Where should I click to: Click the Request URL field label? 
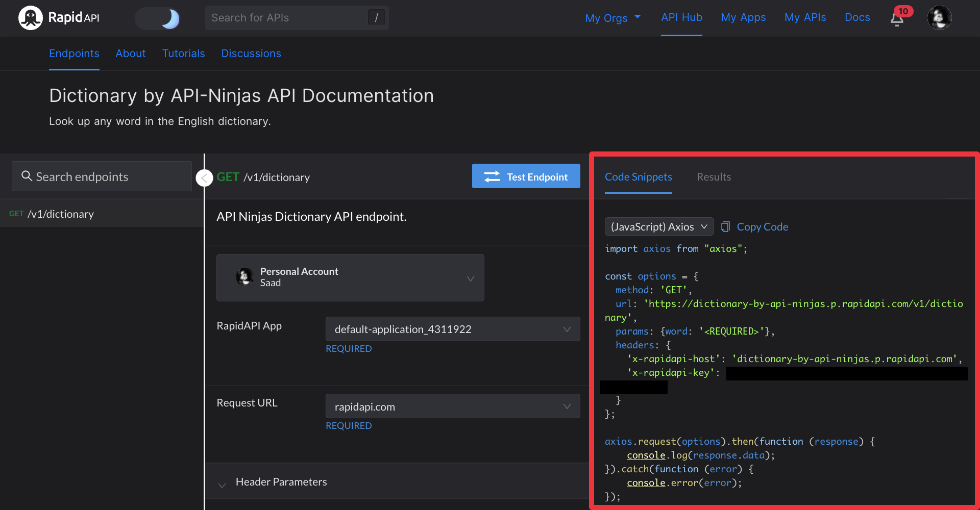point(247,403)
